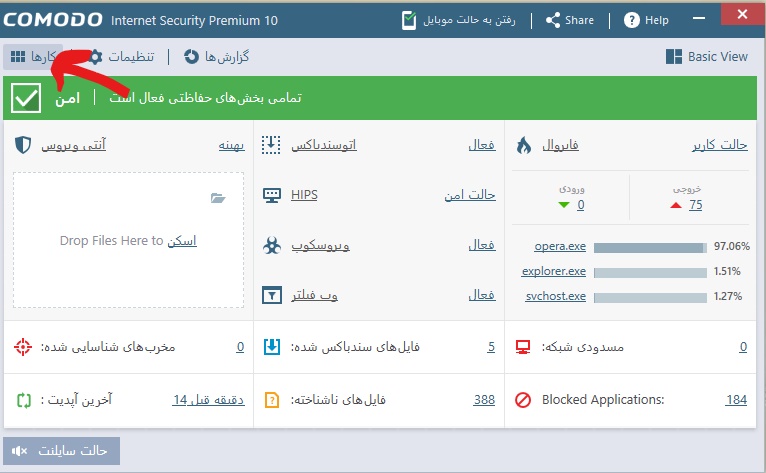766x473 pixels.
Task: Click the mobile mode clipboard icon
Action: (x=409, y=21)
